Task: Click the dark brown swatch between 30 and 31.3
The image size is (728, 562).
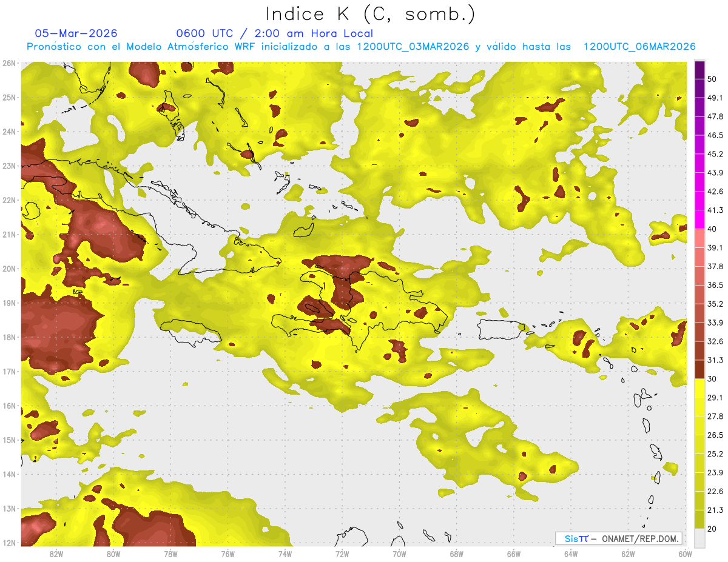Action: point(699,370)
